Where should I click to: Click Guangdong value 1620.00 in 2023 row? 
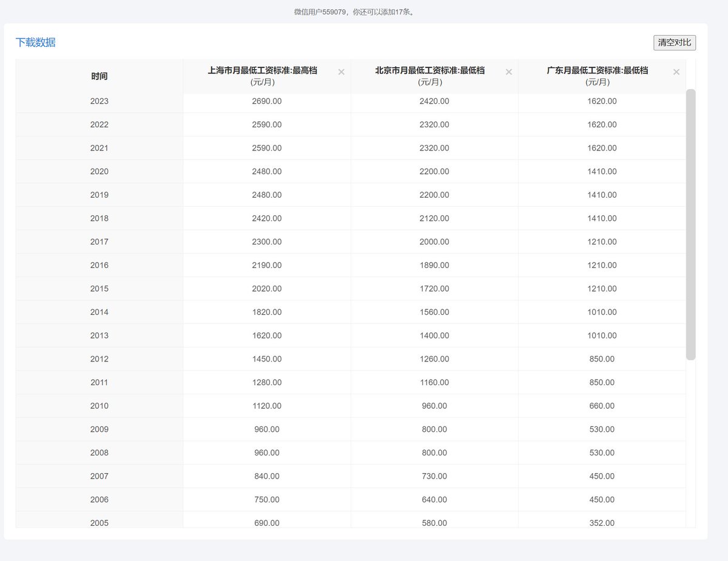pos(602,101)
